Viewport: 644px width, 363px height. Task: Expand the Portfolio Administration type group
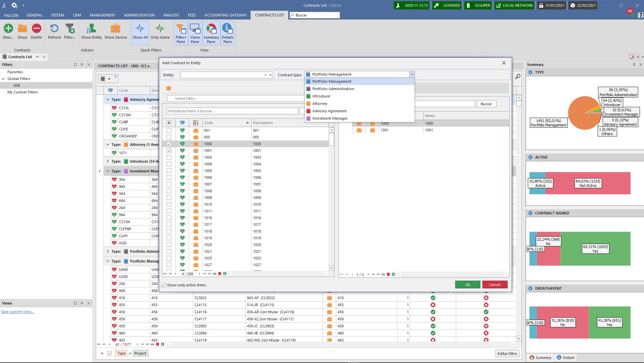[x=108, y=251]
